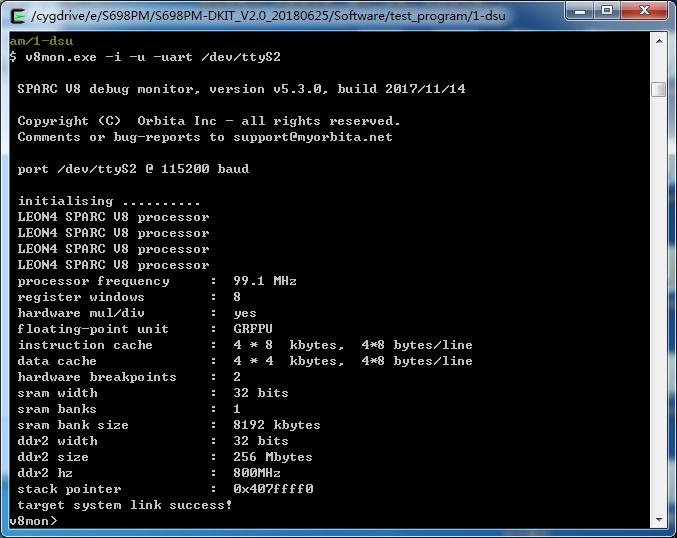Screen dimensions: 677x538
Task: Click the vertical scrollbar thumb
Action: click(x=658, y=90)
